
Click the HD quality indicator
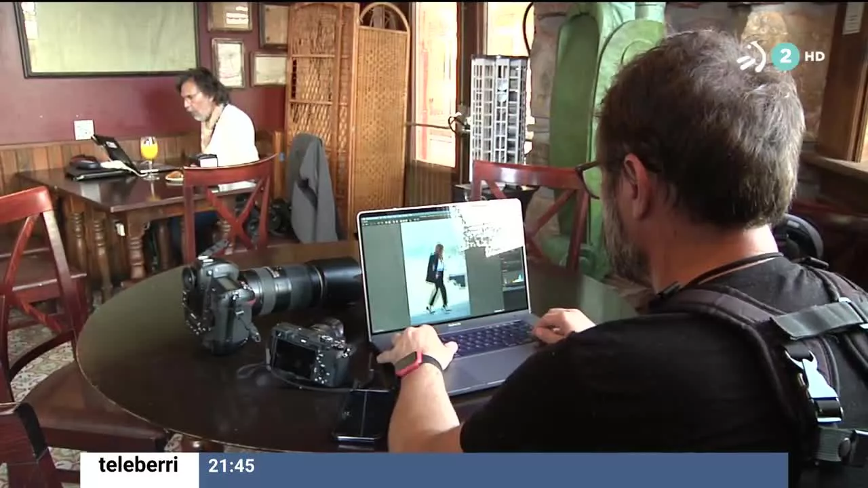tap(814, 57)
